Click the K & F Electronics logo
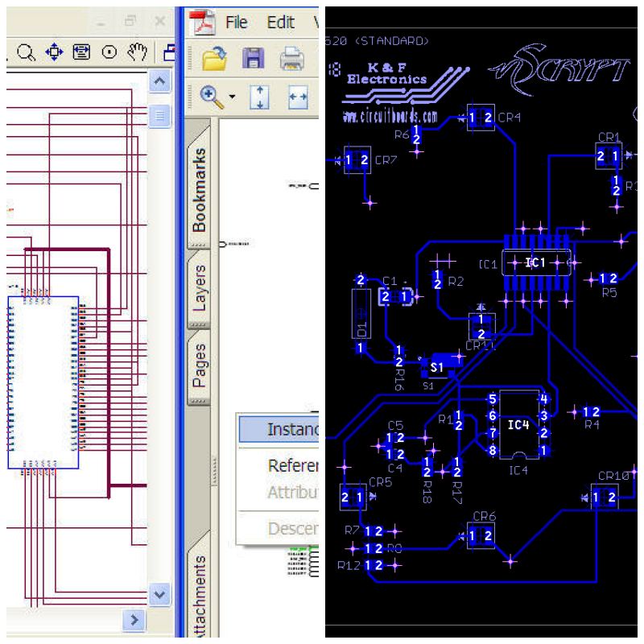 [x=405, y=83]
